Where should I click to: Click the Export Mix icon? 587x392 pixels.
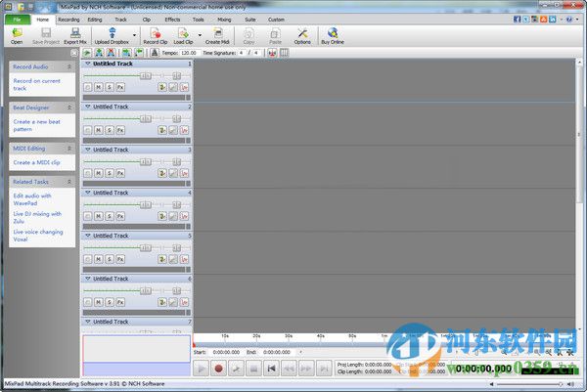(x=75, y=36)
